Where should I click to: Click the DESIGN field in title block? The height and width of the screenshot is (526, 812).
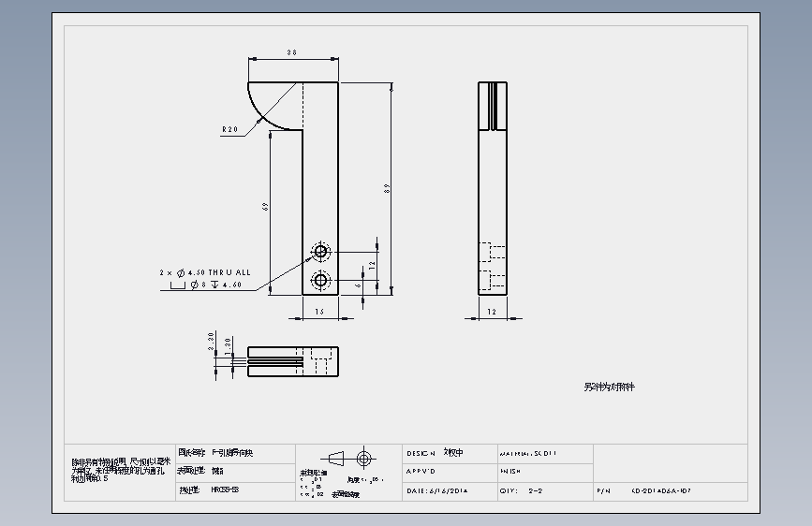(x=450, y=454)
